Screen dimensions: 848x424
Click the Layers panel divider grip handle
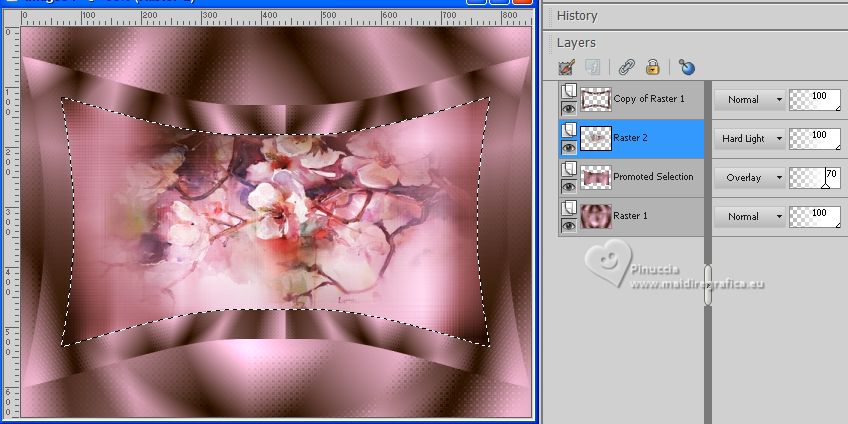pyautogui.click(x=707, y=286)
